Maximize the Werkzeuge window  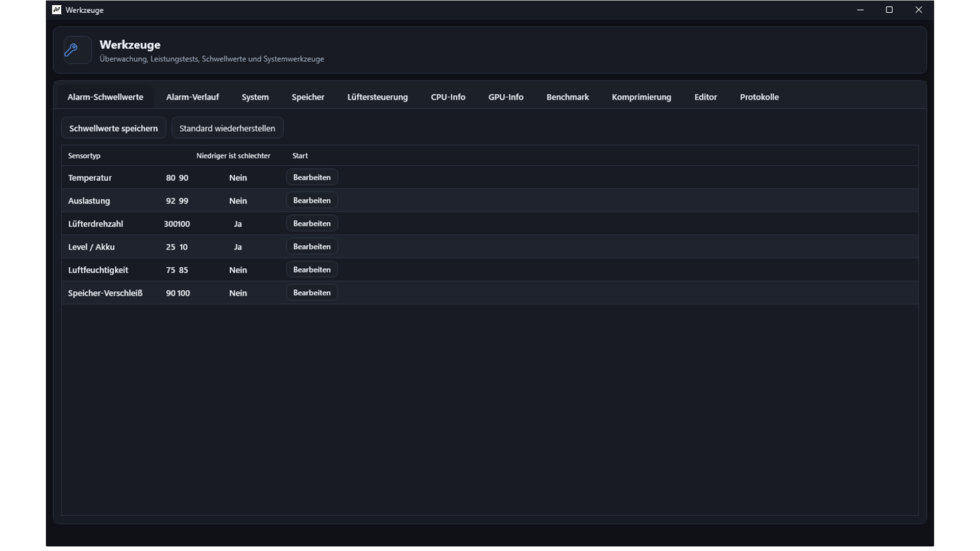[889, 10]
